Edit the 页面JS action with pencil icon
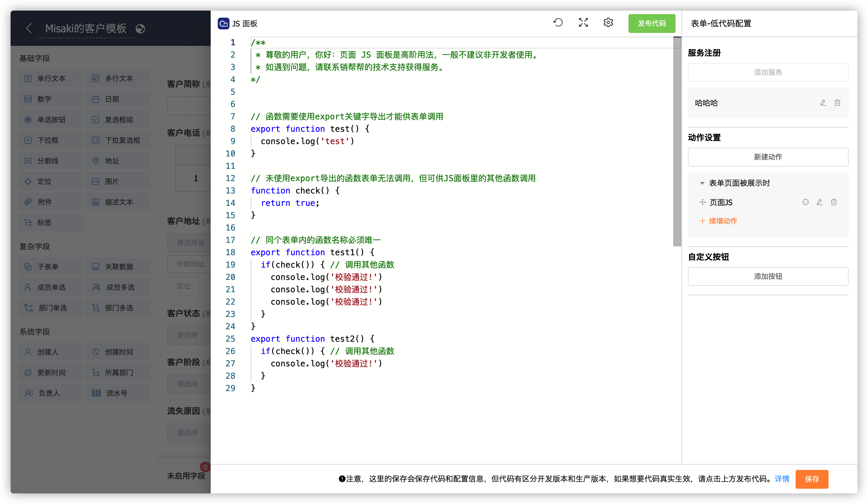The image size is (868, 504). [820, 202]
